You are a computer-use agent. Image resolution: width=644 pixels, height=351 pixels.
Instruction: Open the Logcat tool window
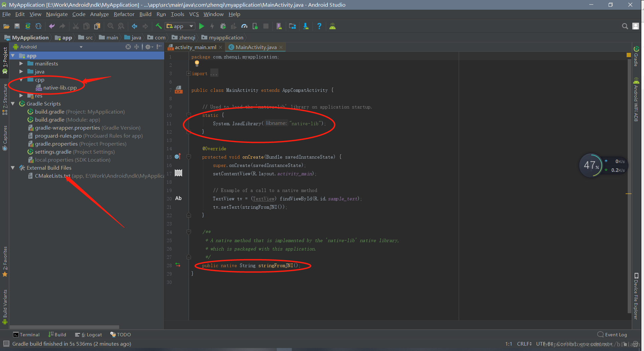(x=88, y=335)
